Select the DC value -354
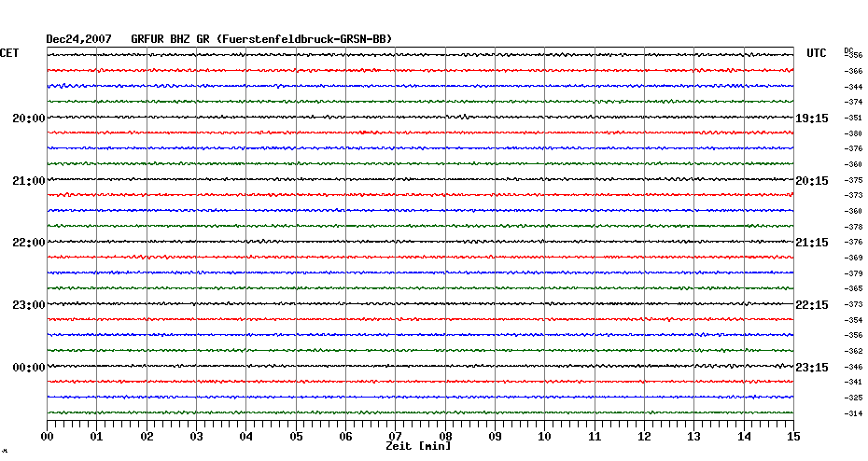The width and height of the screenshot is (868, 461). pyautogui.click(x=853, y=320)
